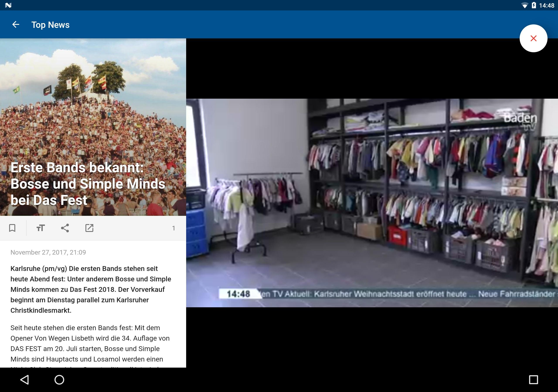Viewport: 558px width, 392px height.
Task: Tap notification icon in status bar
Action: click(x=8, y=5)
